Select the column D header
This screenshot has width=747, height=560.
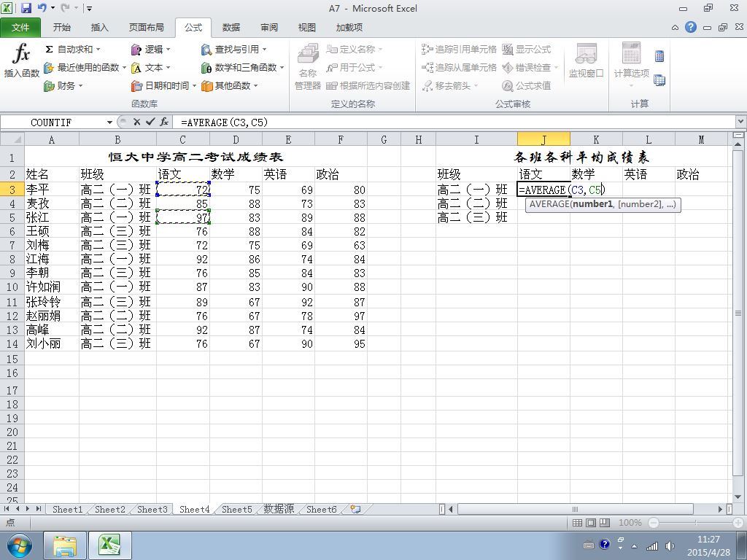(236, 139)
